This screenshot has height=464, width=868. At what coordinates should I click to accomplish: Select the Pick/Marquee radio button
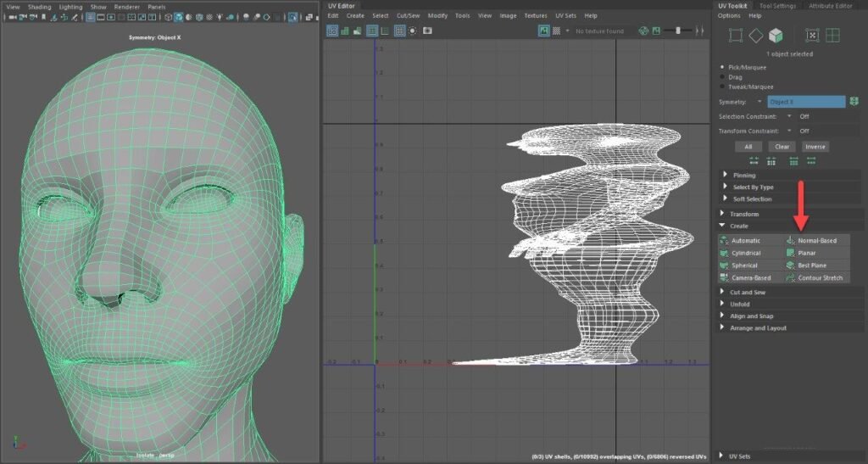(x=722, y=67)
